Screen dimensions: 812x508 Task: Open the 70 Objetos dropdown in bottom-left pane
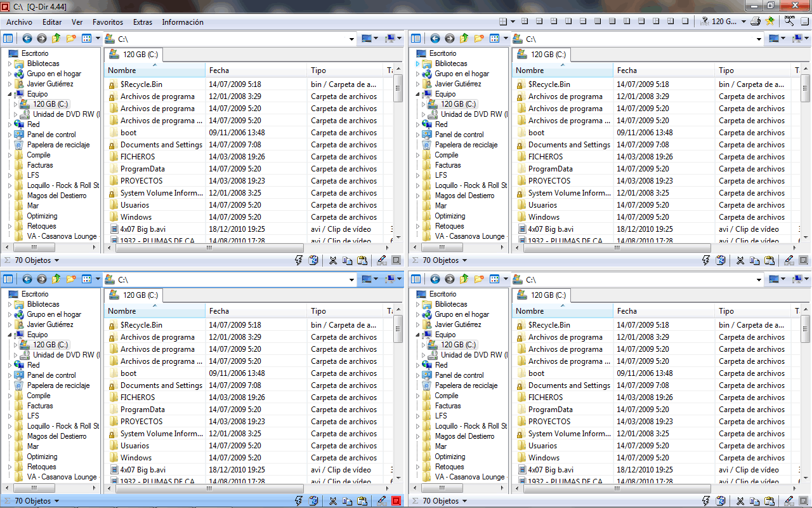[x=56, y=501]
